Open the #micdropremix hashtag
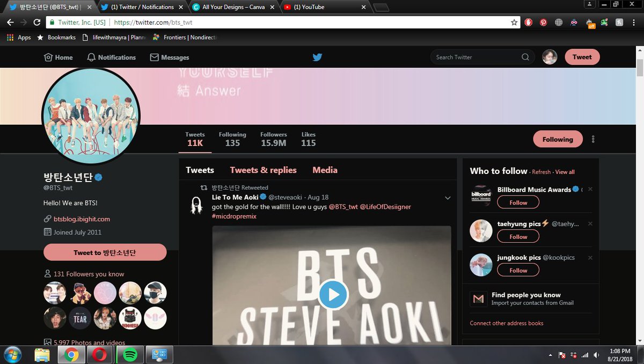The width and height of the screenshot is (644, 364). coord(234,216)
